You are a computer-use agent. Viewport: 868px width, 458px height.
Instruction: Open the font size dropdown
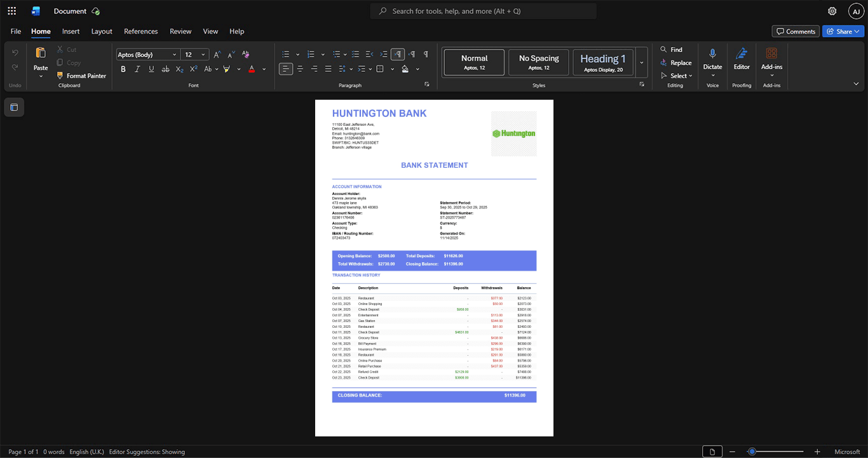pyautogui.click(x=203, y=55)
